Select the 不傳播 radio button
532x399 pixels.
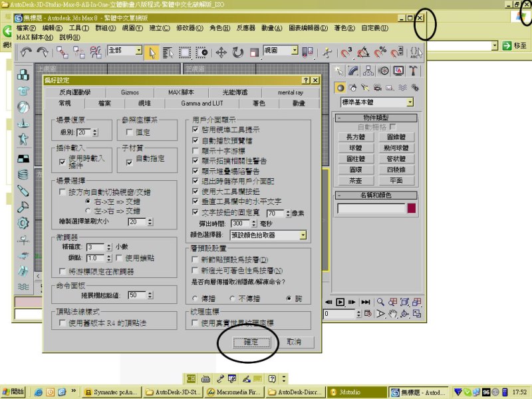[232, 299]
